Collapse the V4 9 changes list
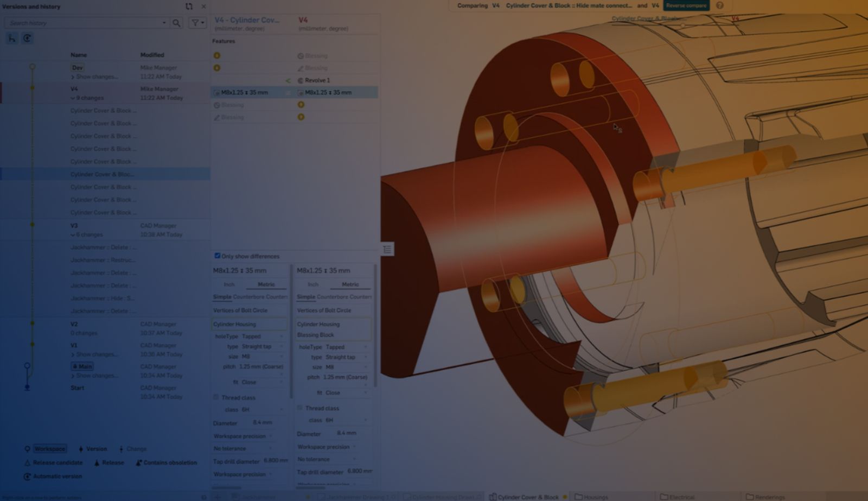The height and width of the screenshot is (501, 868). 73,98
